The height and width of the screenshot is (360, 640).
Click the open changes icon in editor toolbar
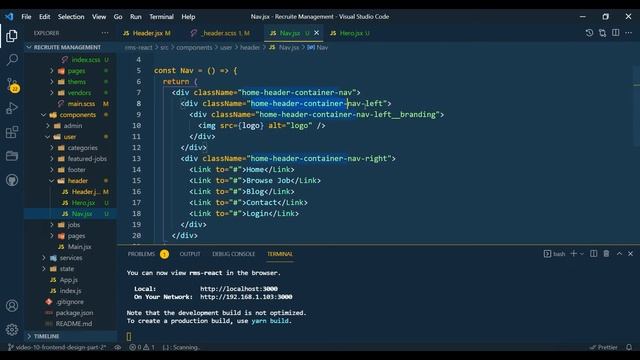[x=602, y=33]
